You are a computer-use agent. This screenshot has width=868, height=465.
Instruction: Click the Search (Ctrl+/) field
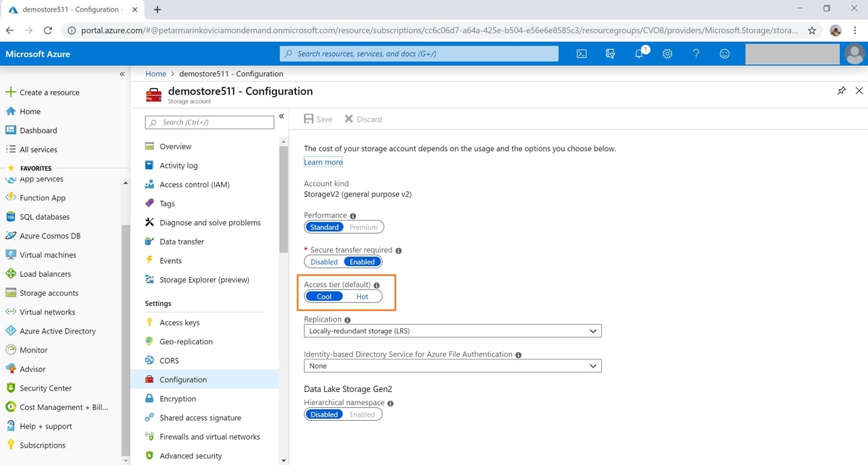209,122
